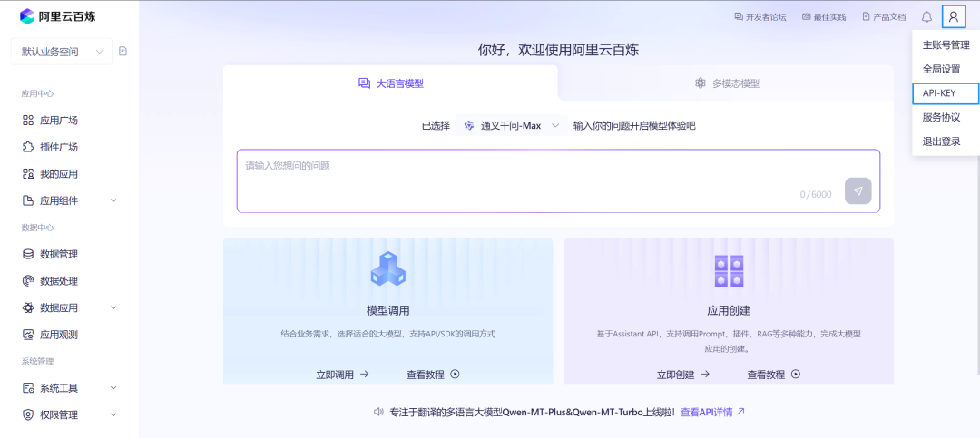This screenshot has width=980, height=438.
Task: Click the 权限管理 shield icon
Action: (27, 415)
